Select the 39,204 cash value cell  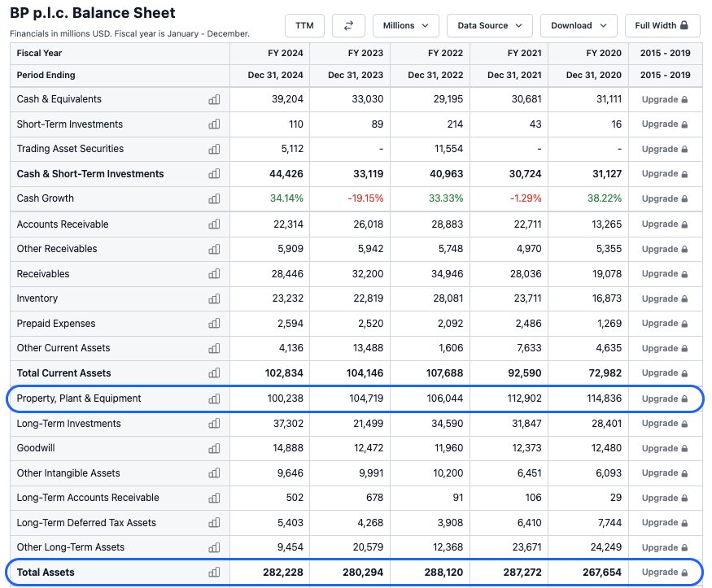click(287, 99)
